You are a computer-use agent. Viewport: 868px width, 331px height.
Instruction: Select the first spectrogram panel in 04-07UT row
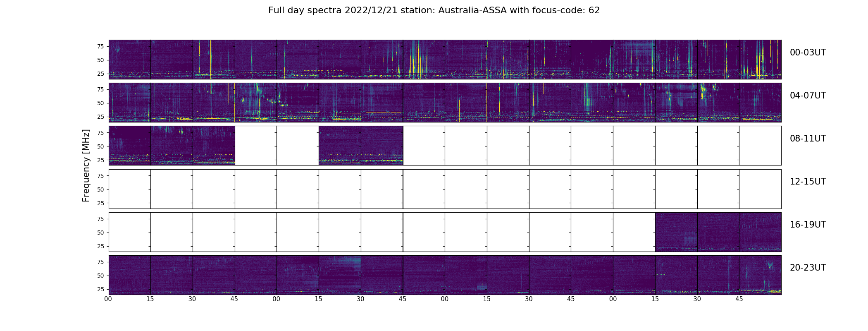pyautogui.click(x=130, y=103)
